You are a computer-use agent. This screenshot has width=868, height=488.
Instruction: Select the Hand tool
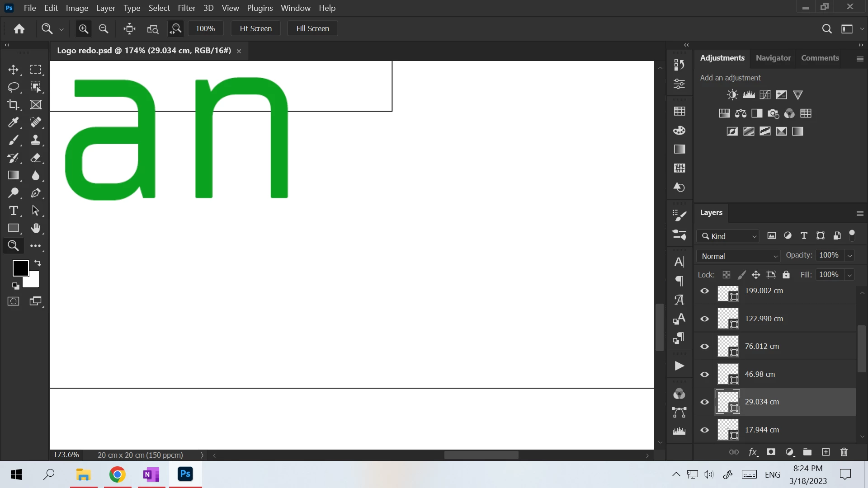[x=36, y=228]
